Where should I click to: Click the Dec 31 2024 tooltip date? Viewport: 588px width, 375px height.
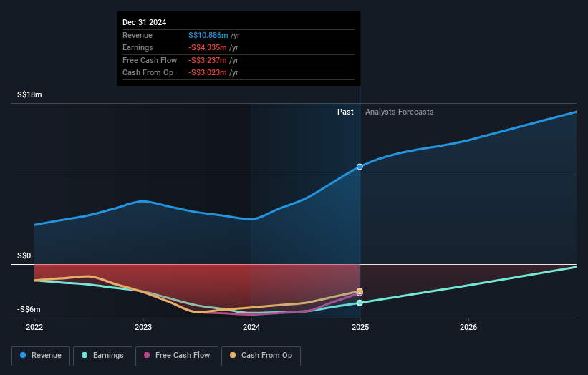145,22
